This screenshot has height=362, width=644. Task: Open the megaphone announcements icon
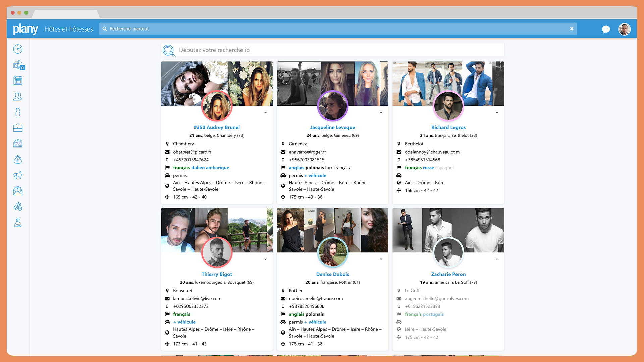pos(18,175)
